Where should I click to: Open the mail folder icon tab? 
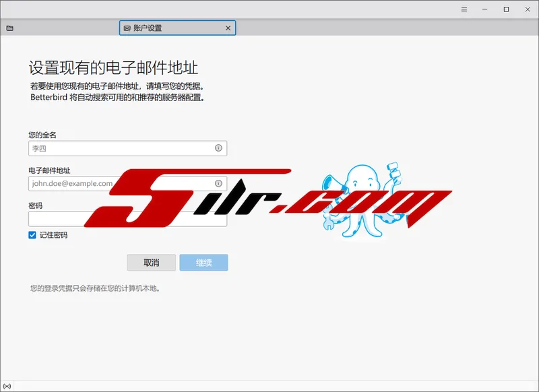pos(10,28)
